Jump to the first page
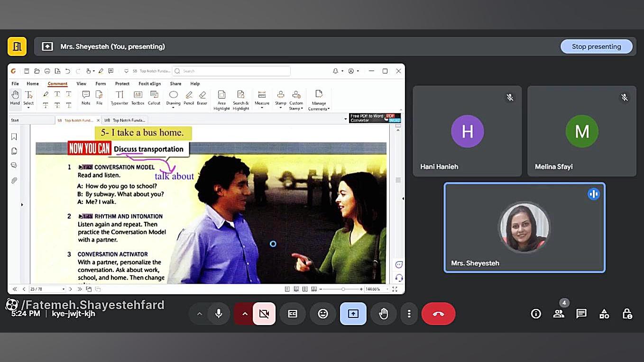644x362 pixels. (x=15, y=289)
